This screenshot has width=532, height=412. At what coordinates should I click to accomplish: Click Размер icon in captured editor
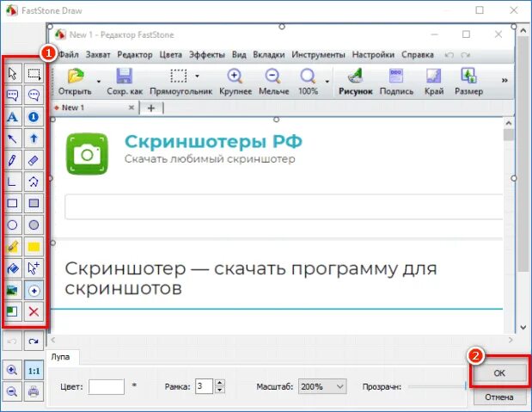[469, 76]
